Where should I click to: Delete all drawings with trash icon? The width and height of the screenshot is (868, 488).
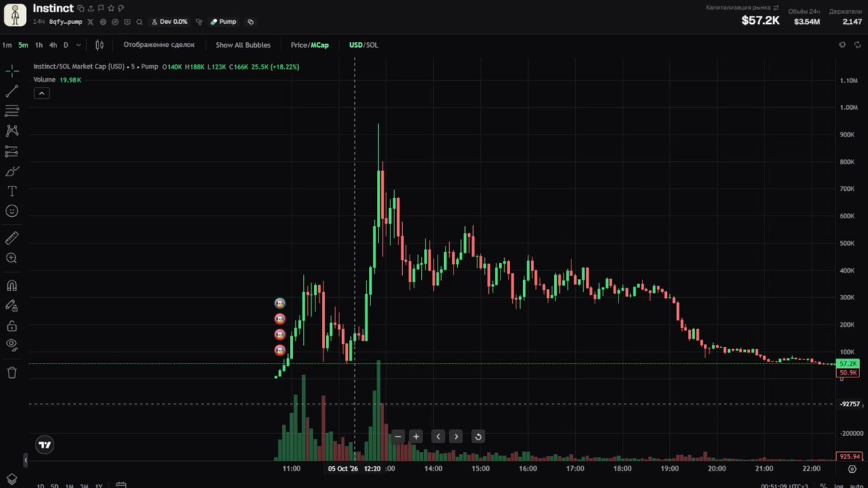point(12,372)
